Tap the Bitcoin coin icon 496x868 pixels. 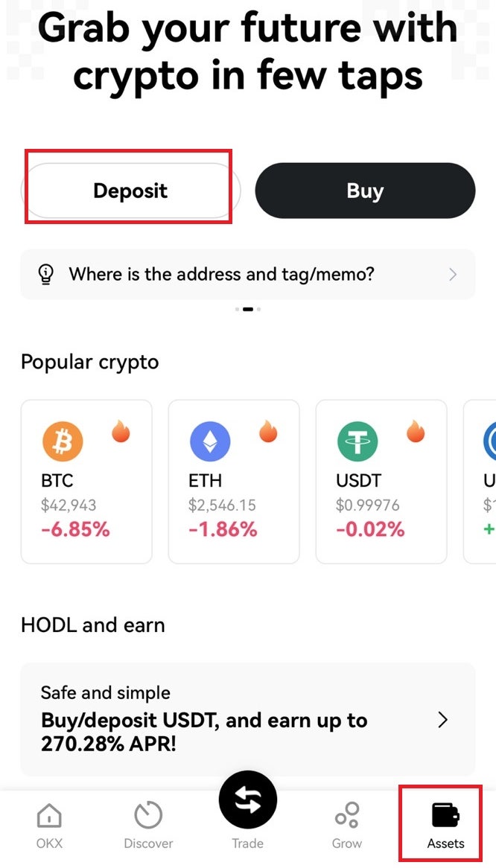(x=63, y=441)
